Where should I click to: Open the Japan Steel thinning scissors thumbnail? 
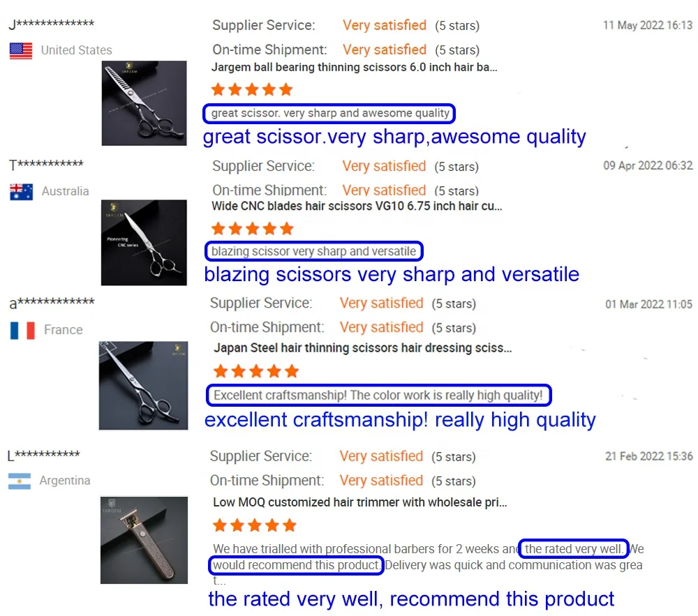coord(143,385)
